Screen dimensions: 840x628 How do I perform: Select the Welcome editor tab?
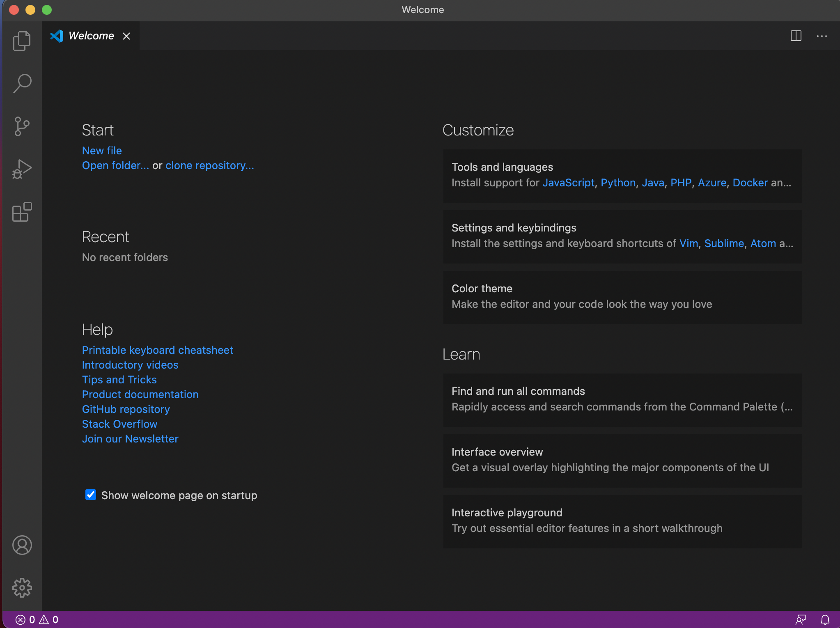pos(91,36)
